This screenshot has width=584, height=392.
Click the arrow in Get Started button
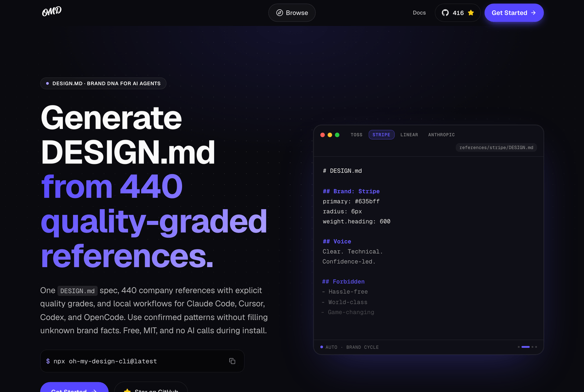click(x=533, y=13)
